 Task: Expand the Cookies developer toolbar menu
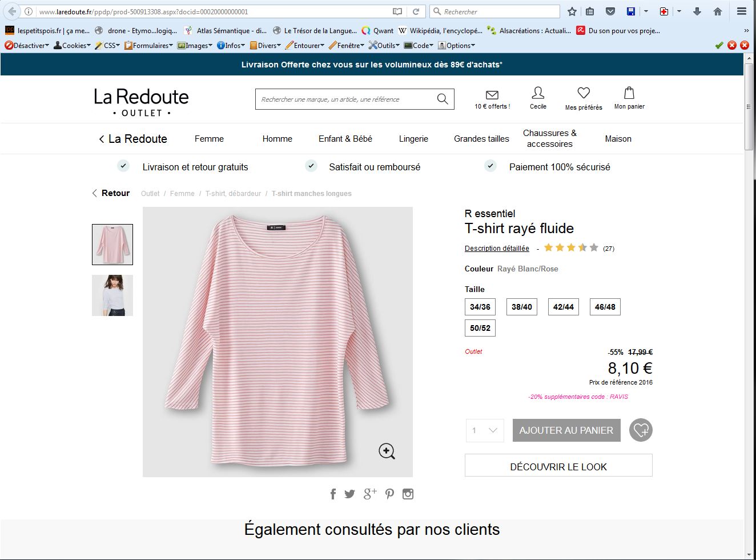(73, 46)
